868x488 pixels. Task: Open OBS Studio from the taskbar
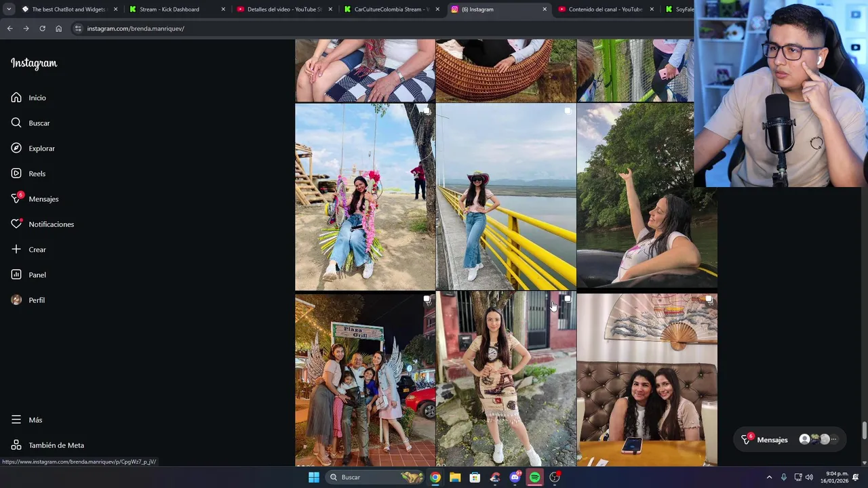[555, 477]
